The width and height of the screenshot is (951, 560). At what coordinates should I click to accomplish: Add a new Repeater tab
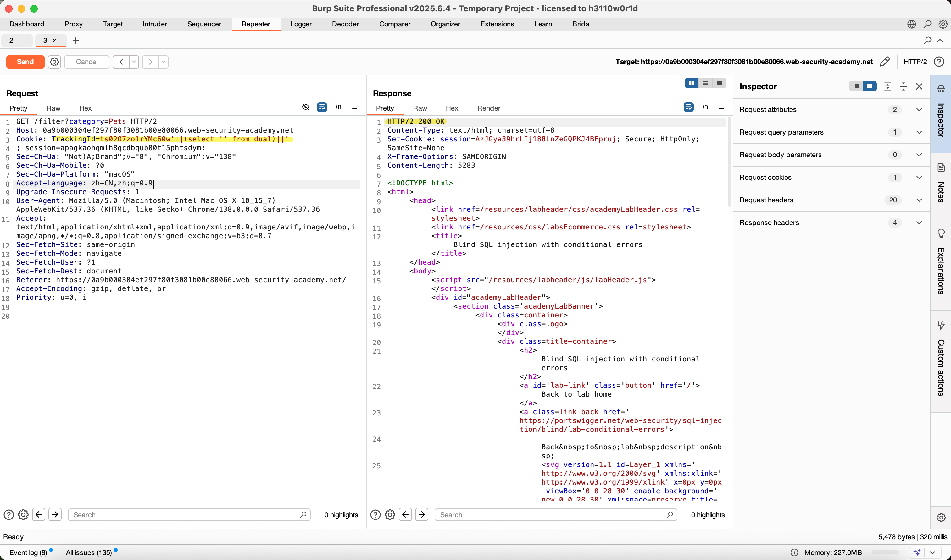click(75, 40)
